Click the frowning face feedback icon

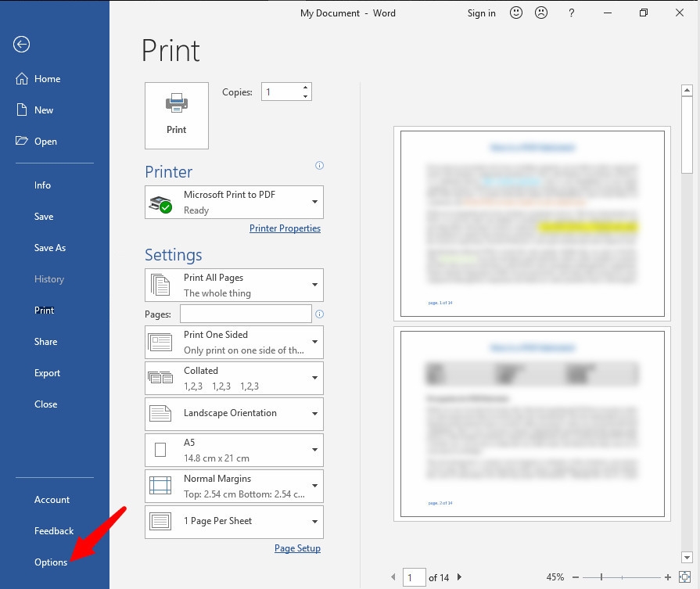point(540,13)
